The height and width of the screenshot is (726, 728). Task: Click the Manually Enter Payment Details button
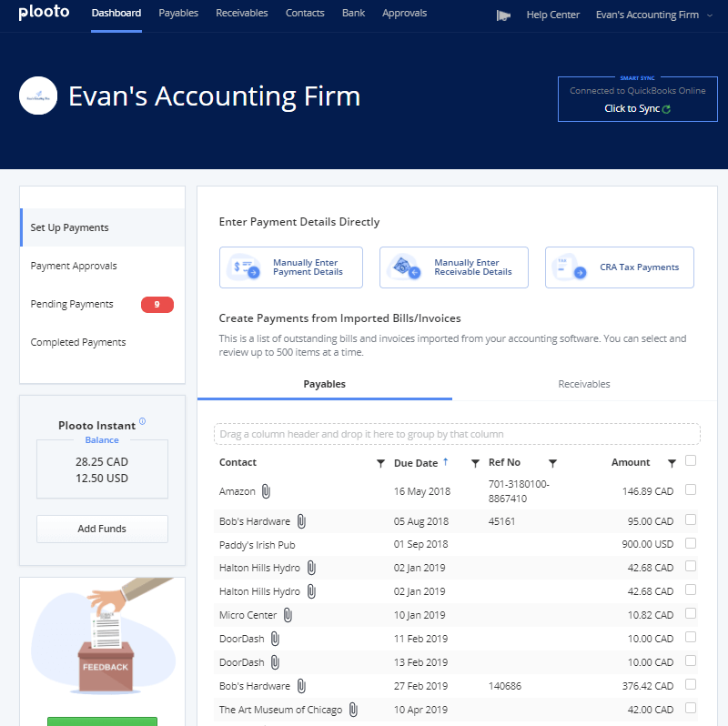click(291, 267)
